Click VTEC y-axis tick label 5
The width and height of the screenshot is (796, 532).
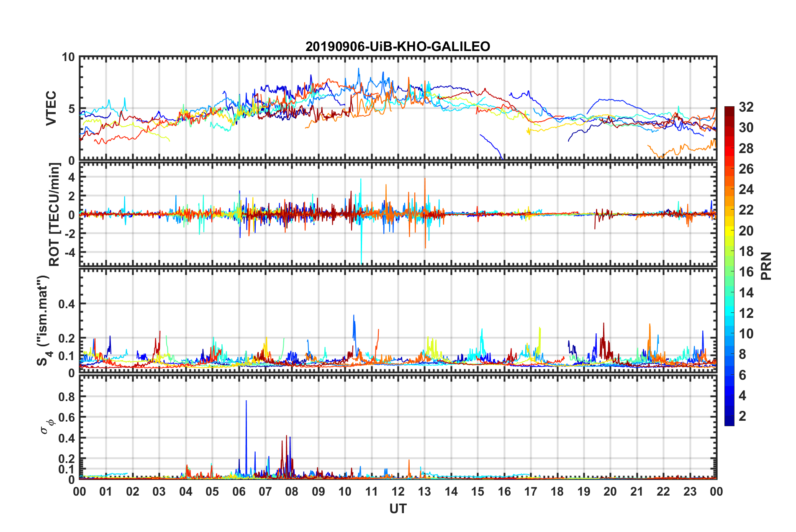(72, 109)
